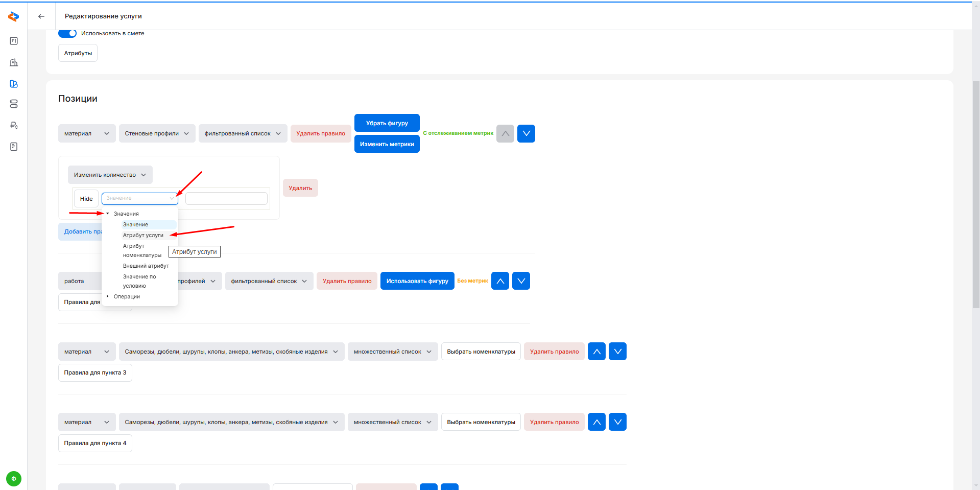The height and width of the screenshot is (490, 980).
Task: Move the работа rule up
Action: (x=500, y=281)
